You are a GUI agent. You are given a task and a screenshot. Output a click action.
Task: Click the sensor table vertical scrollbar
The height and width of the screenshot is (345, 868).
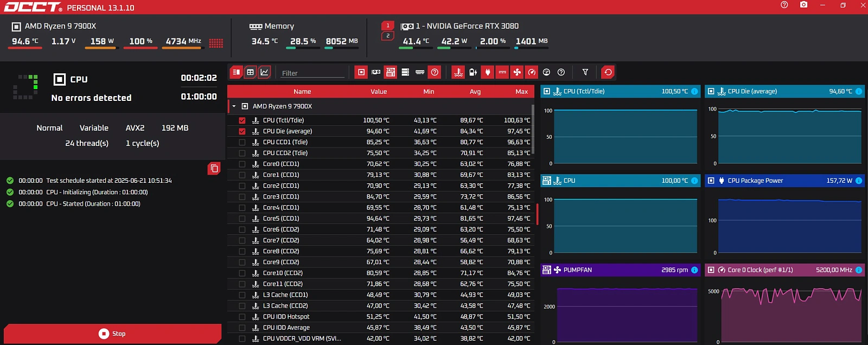pyautogui.click(x=533, y=129)
